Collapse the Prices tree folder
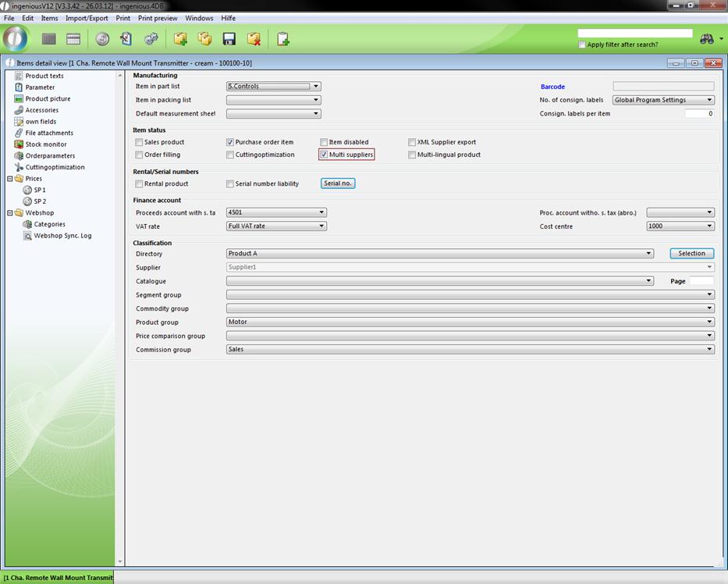This screenshot has width=728, height=584. 9,179
